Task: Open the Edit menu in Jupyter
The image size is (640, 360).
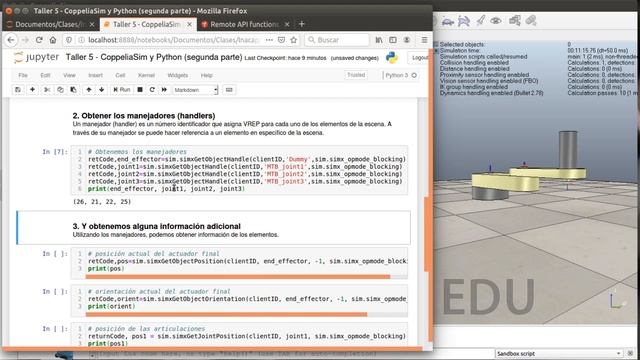Action: [x=45, y=75]
